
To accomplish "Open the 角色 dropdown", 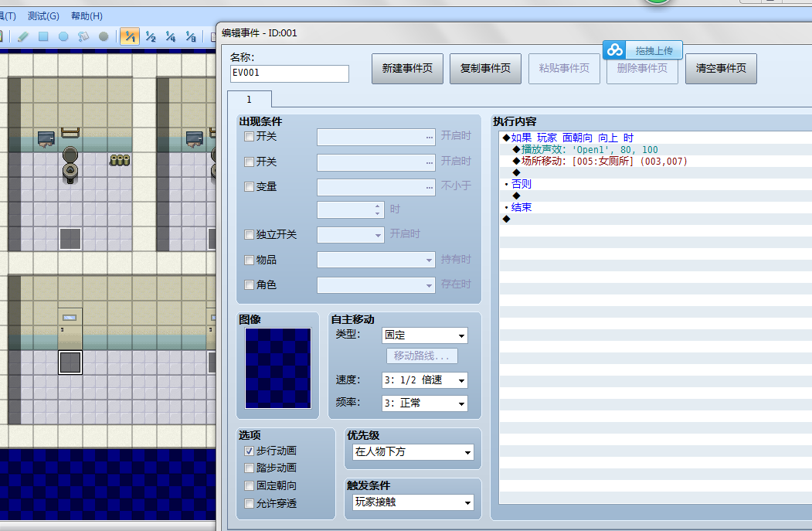I will (x=376, y=285).
